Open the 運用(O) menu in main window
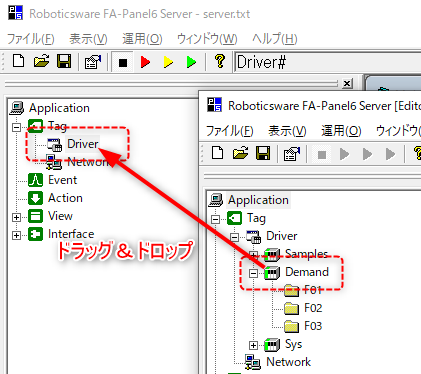This screenshot has height=374, width=421. [142, 39]
